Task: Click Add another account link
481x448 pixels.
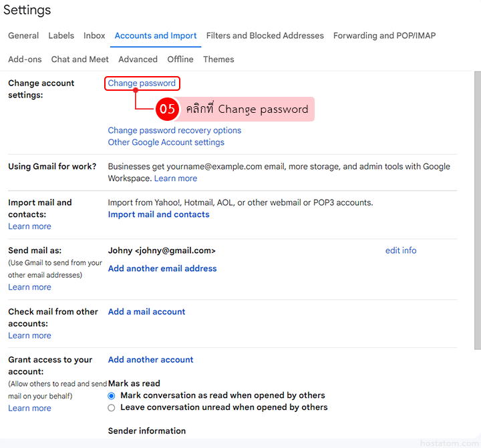Action: 150,360
